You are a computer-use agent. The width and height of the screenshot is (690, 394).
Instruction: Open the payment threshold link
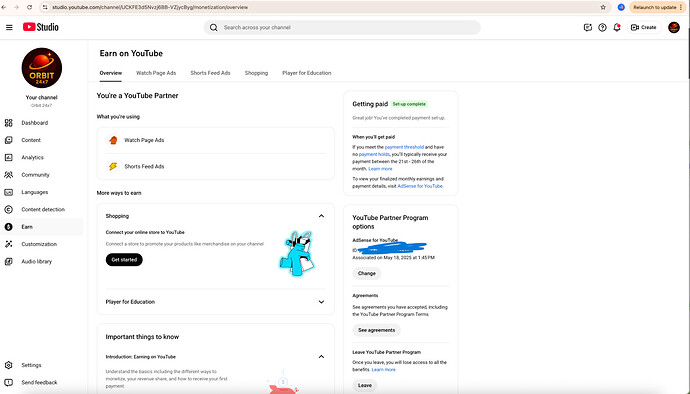click(404, 147)
